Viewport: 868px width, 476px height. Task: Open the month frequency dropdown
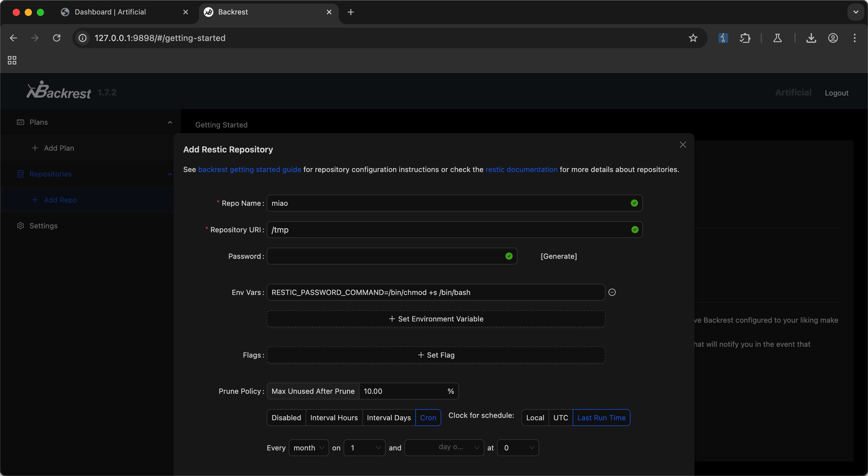pos(308,447)
